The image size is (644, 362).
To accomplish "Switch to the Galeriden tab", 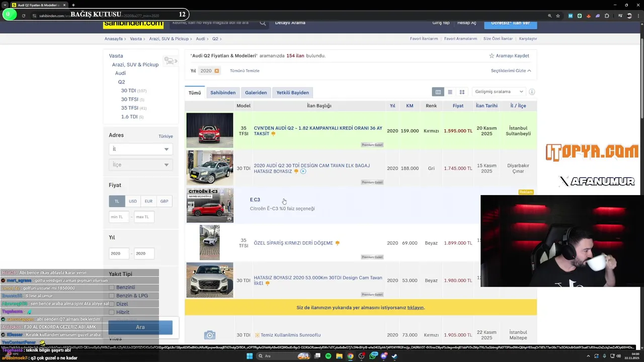I will [x=256, y=93].
